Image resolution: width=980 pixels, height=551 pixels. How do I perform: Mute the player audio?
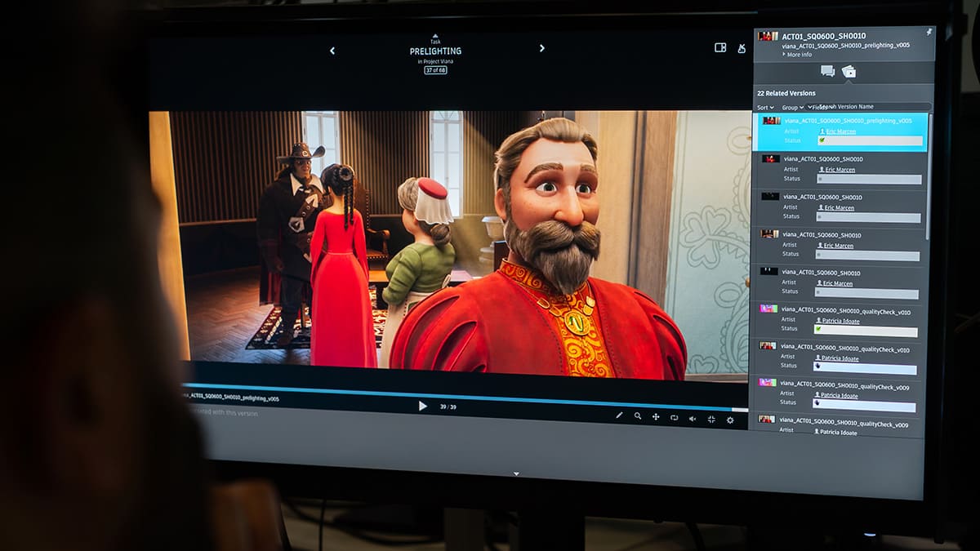(x=693, y=419)
